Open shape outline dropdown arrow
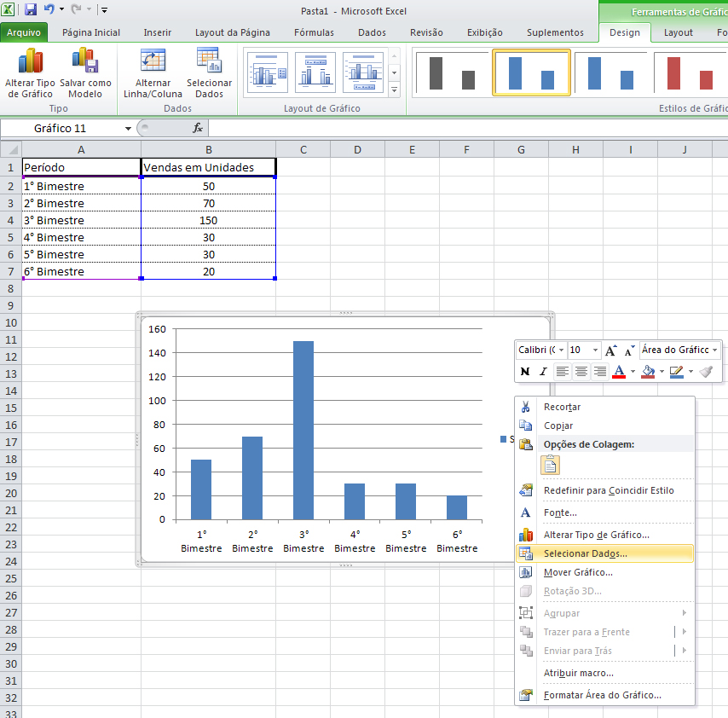728x718 pixels. pos(690,372)
